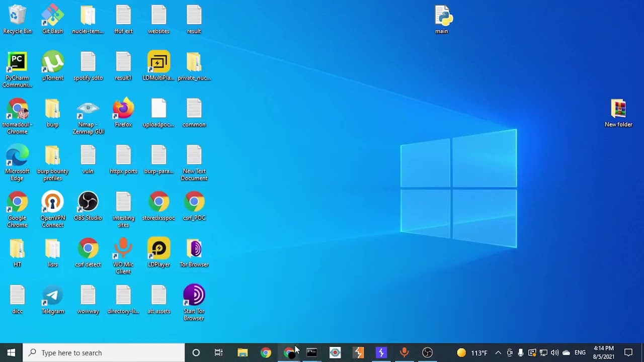Click the burp folder icon
Viewport: 644px width, 362px height.
pos(53,113)
